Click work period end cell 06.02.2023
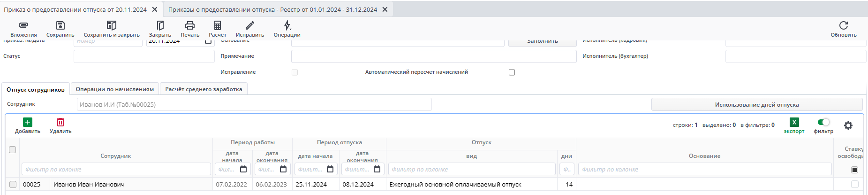This screenshot has height=195, width=868. coord(272,184)
